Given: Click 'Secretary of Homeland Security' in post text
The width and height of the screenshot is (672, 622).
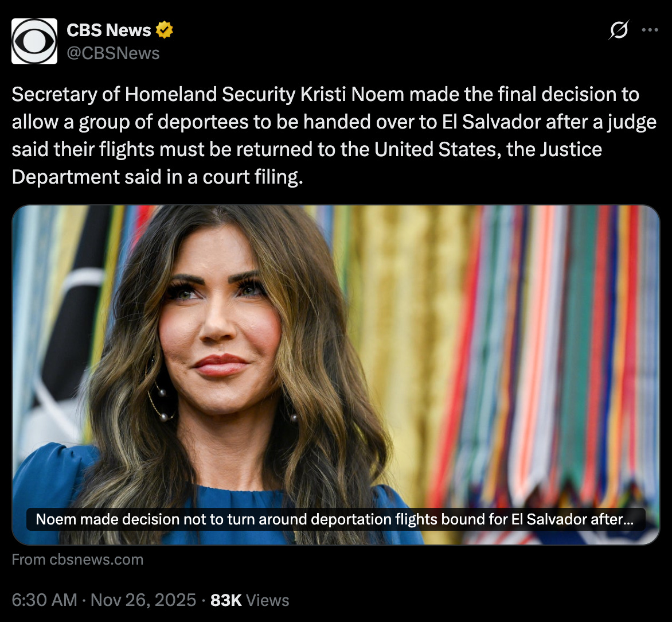Looking at the screenshot, I should click(x=154, y=94).
